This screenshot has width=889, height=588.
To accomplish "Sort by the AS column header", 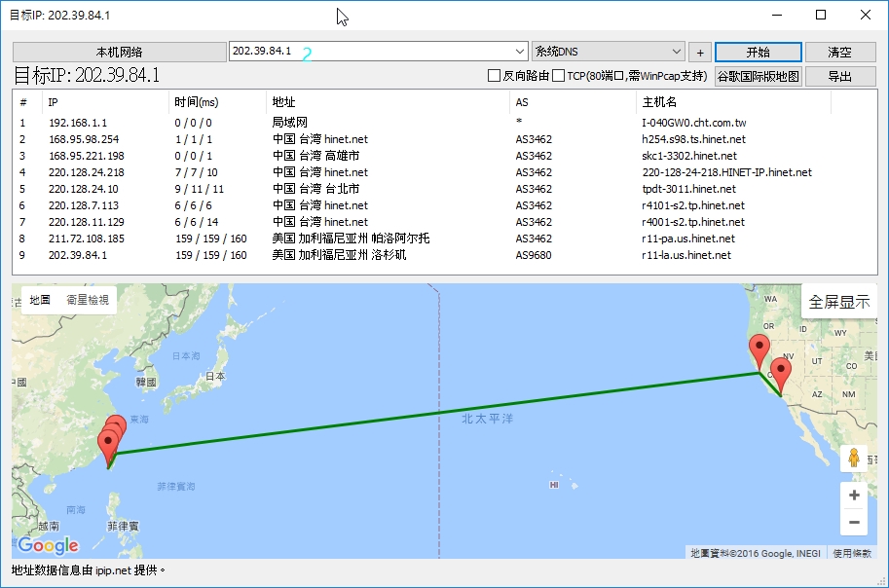I will pyautogui.click(x=573, y=102).
